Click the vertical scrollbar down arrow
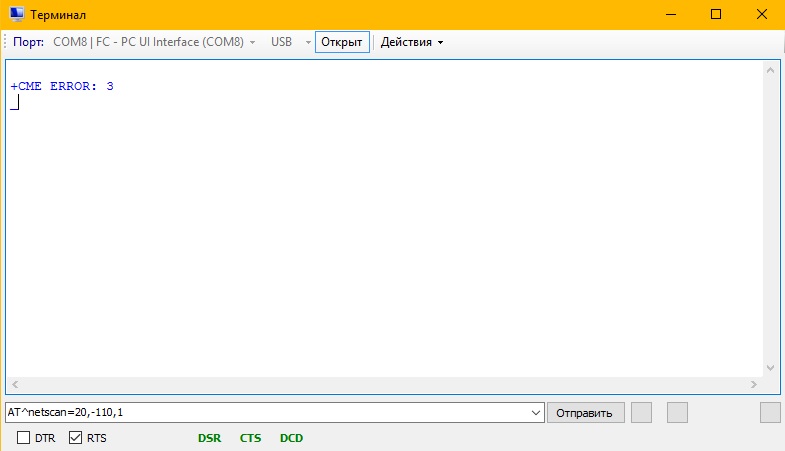785x451 pixels. pyautogui.click(x=770, y=368)
